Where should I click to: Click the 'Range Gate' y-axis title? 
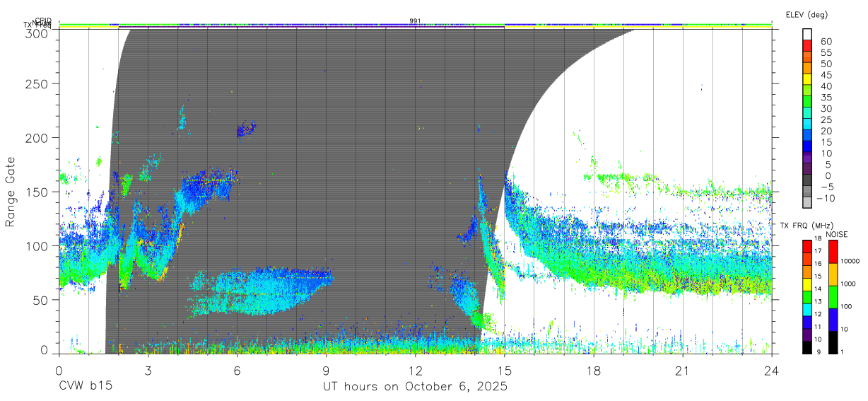(x=11, y=192)
